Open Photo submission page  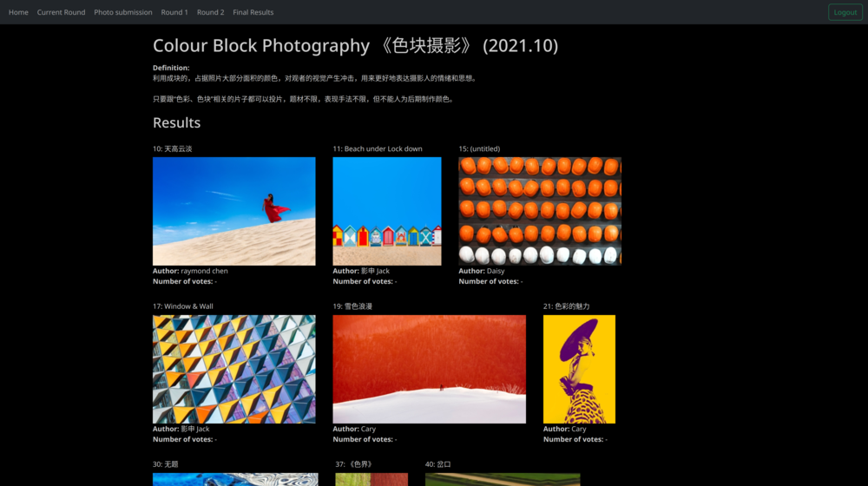pyautogui.click(x=123, y=12)
